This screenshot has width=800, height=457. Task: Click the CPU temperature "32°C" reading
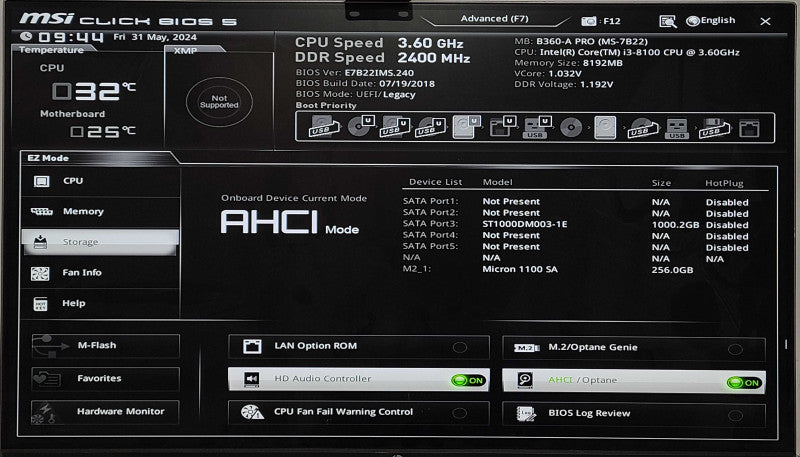(x=94, y=91)
